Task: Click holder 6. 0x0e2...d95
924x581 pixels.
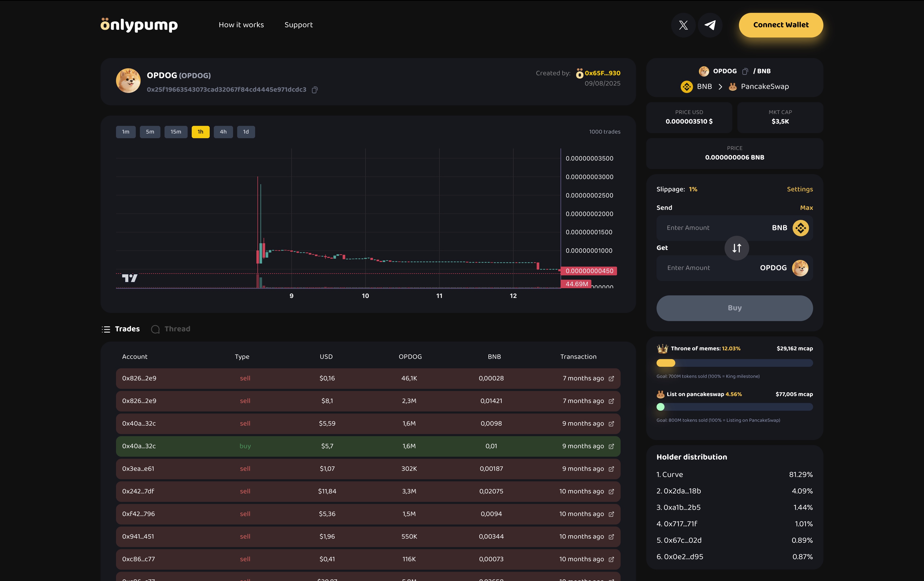Action: (x=680, y=557)
